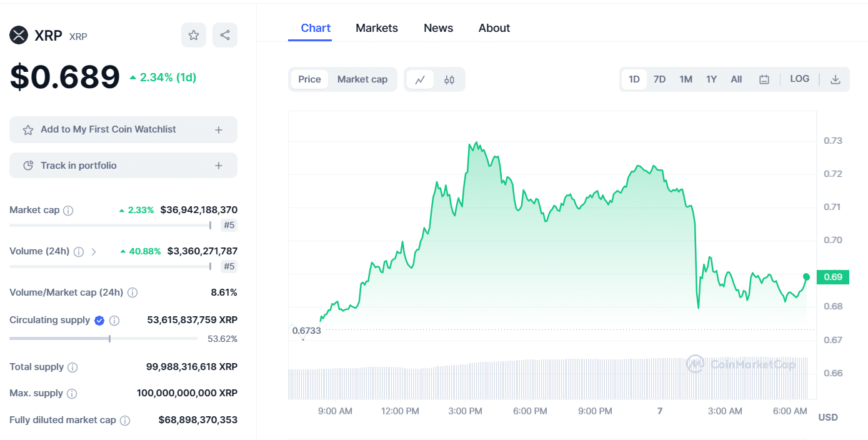Image resolution: width=868 pixels, height=440 pixels.
Task: Click the volume bars under the chart
Action: coord(548,379)
